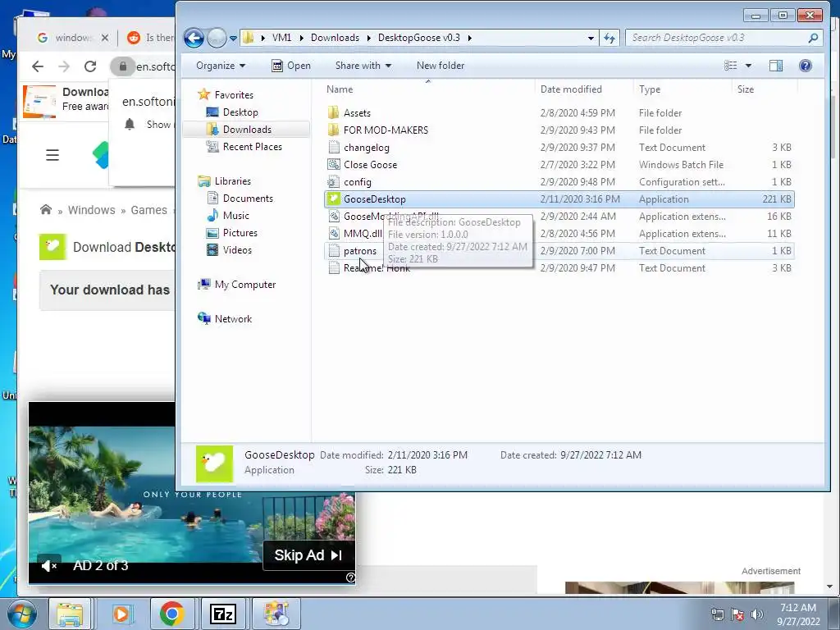The width and height of the screenshot is (840, 630).
Task: Open Explorer Help icon
Action: coord(806,66)
